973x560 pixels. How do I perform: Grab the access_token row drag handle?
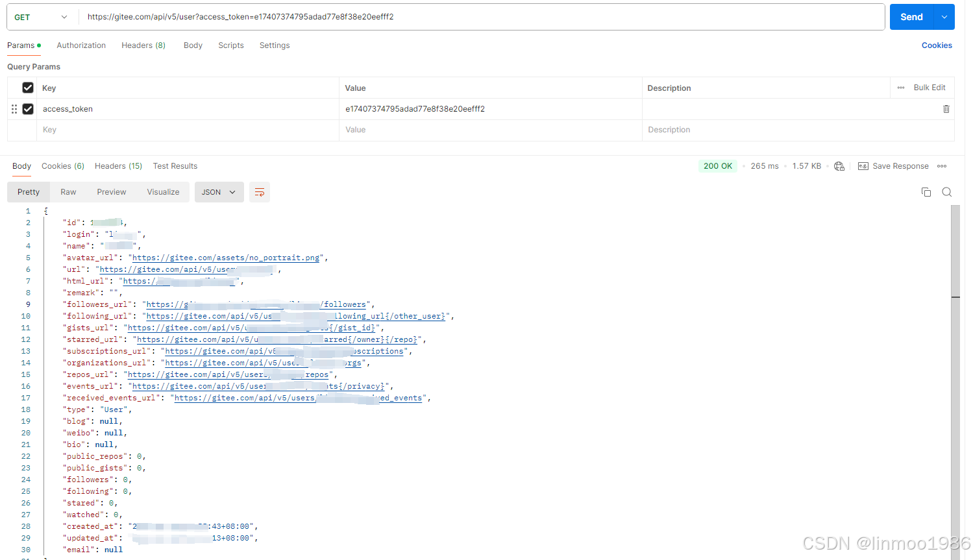tap(14, 109)
